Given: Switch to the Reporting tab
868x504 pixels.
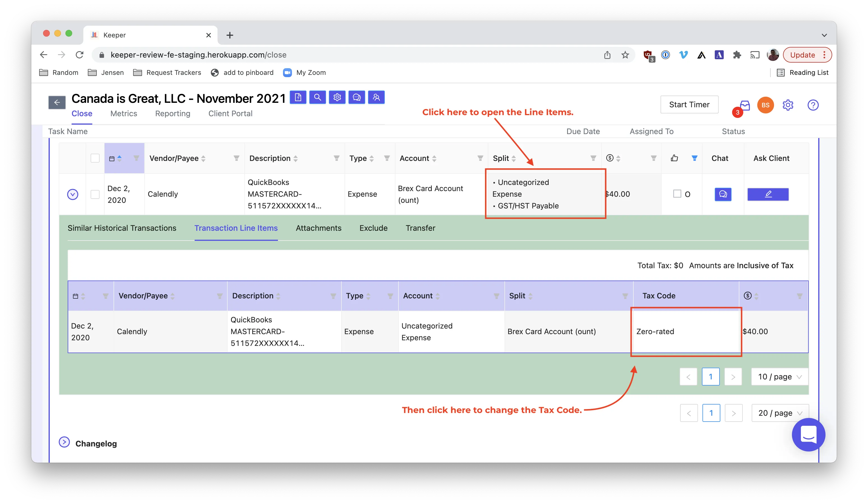Looking at the screenshot, I should tap(173, 113).
